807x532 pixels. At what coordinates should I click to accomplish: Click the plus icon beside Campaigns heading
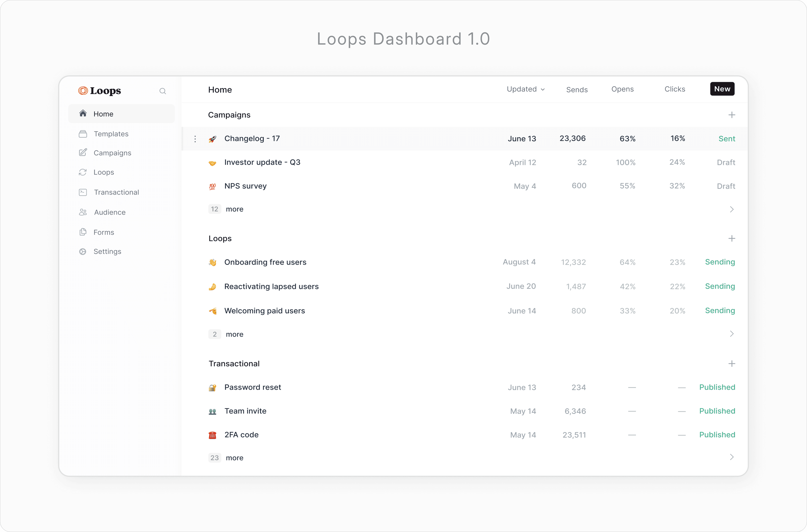[x=732, y=115]
